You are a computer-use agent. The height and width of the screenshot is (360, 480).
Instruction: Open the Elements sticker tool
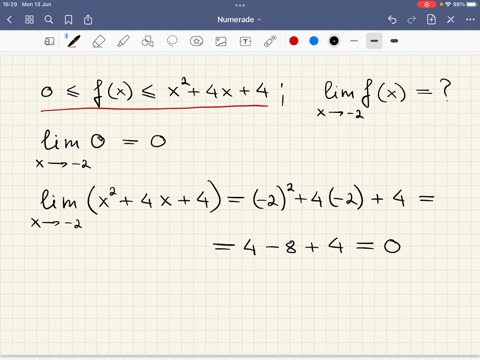click(x=196, y=41)
